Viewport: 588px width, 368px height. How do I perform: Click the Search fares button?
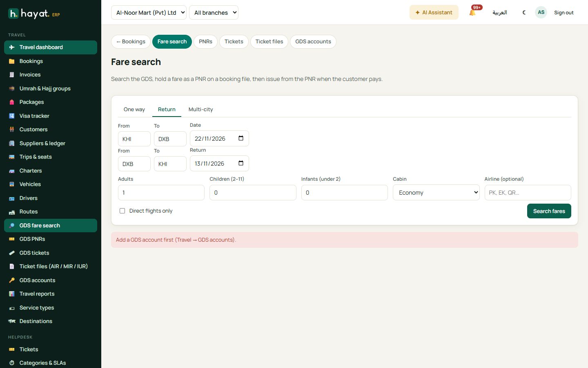coord(549,211)
